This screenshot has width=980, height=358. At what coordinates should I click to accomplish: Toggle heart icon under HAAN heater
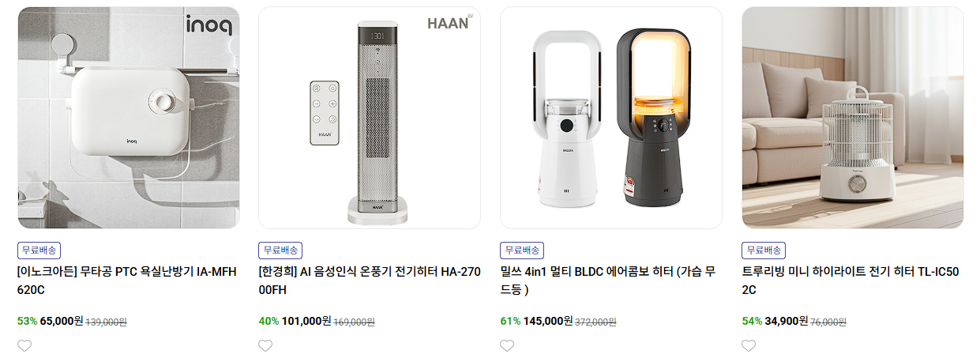266,345
